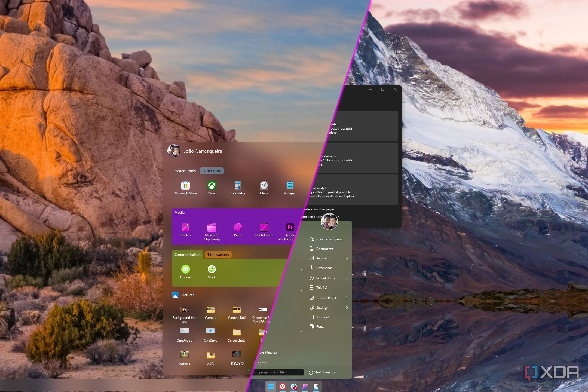Open the João Carrasqueira profile entry
Viewport: 588px width, 392px height.
(329, 239)
